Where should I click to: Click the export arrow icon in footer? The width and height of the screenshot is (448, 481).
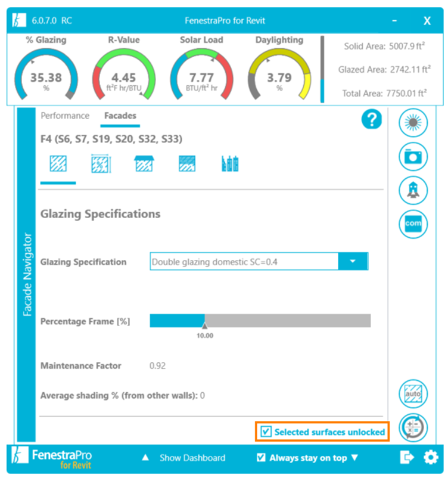pyautogui.click(x=407, y=457)
